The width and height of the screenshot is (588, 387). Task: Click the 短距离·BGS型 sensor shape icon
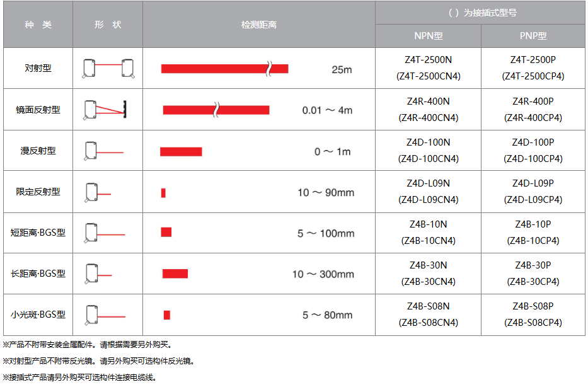pyautogui.click(x=104, y=233)
